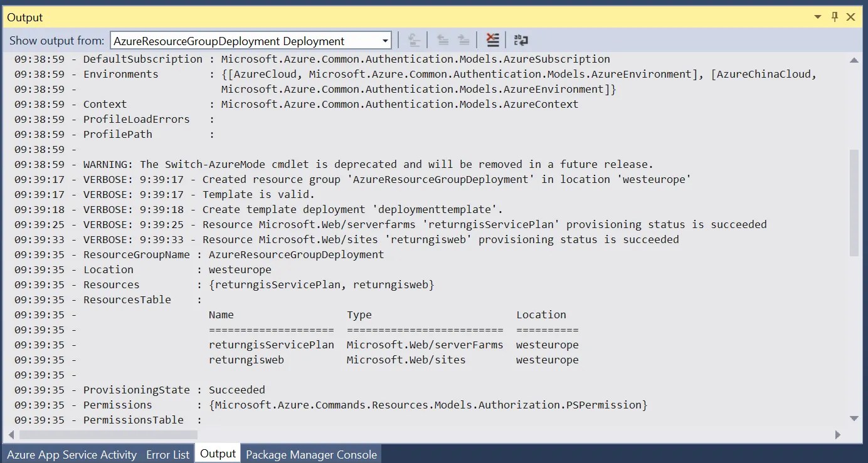Click vertical scrollbar up arrow
Image resolution: width=868 pixels, height=463 pixels.
(854, 60)
